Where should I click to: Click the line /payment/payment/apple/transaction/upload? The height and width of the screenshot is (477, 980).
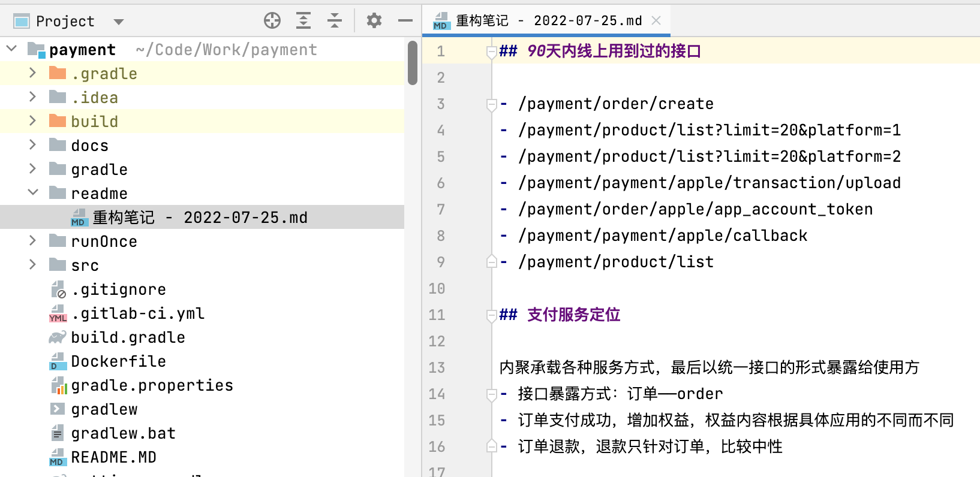[709, 183]
